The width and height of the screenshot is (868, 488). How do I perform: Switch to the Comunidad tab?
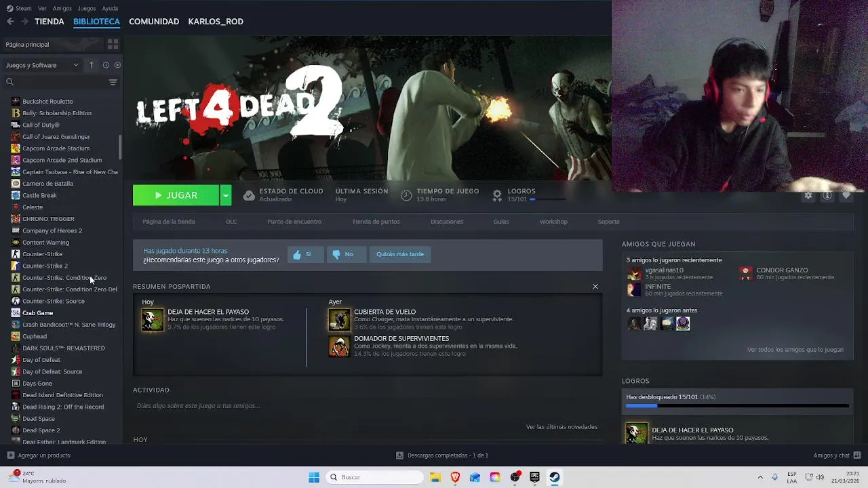(x=154, y=22)
